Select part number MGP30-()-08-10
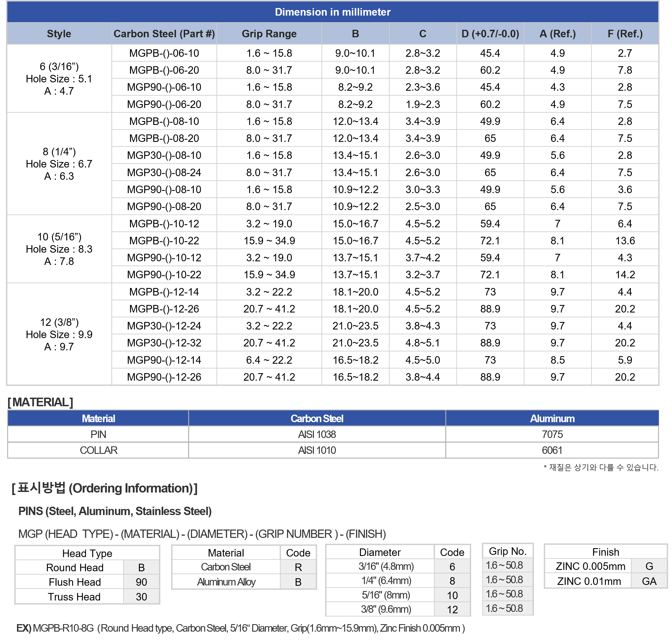Screen dimensions: 672x640 coord(164,156)
